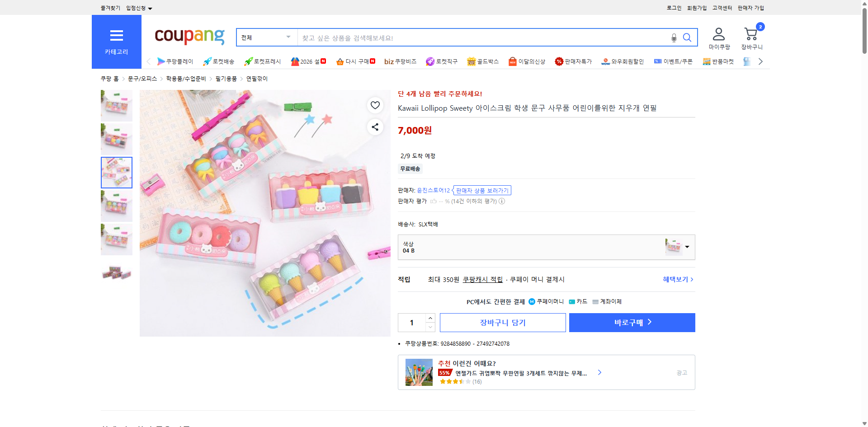Open the 카테고리 hamburger menu
The width and height of the screenshot is (868, 427).
(116, 36)
